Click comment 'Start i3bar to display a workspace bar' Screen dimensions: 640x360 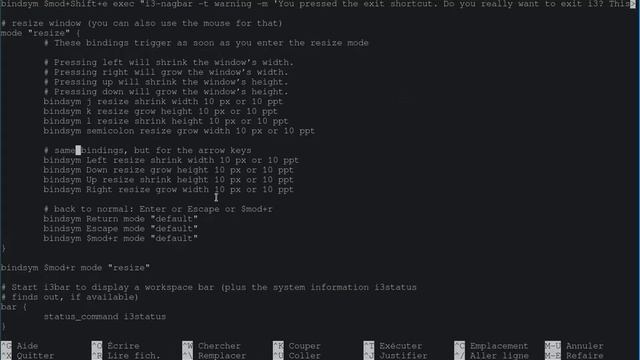point(209,288)
